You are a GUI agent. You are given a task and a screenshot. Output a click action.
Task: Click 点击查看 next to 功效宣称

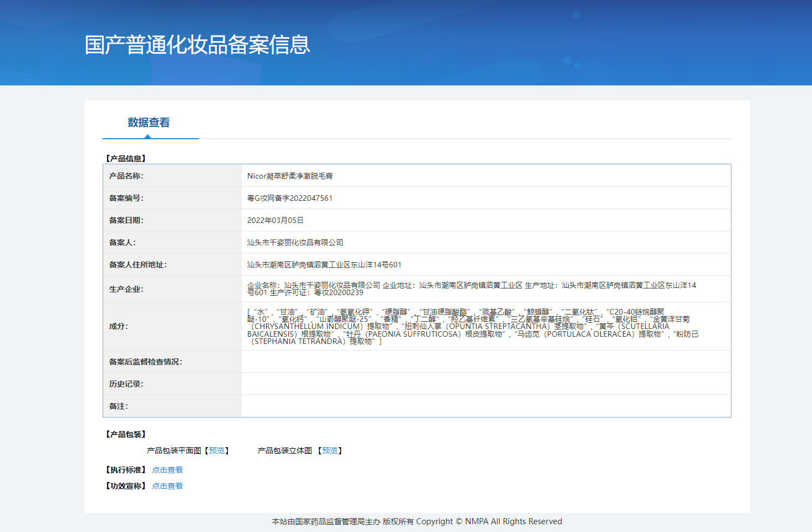click(167, 485)
